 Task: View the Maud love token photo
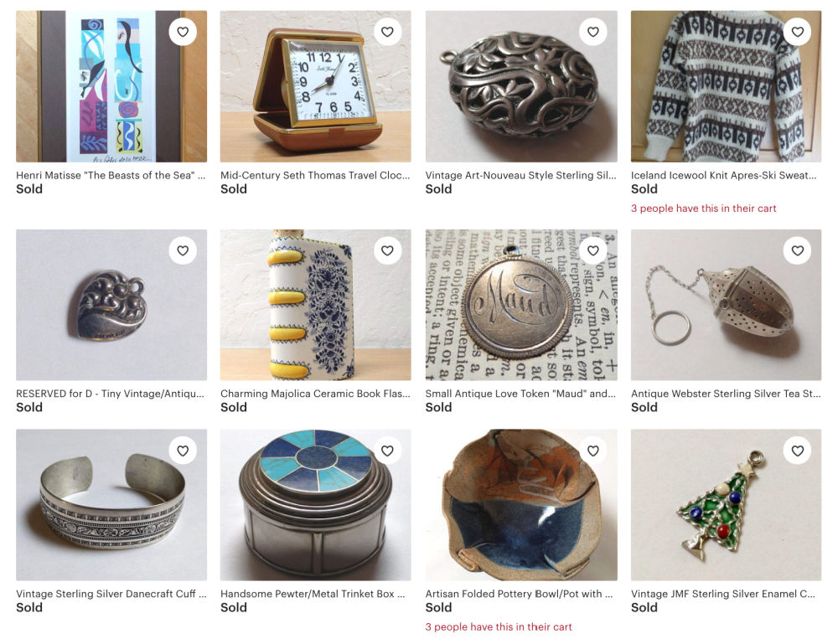click(x=521, y=305)
